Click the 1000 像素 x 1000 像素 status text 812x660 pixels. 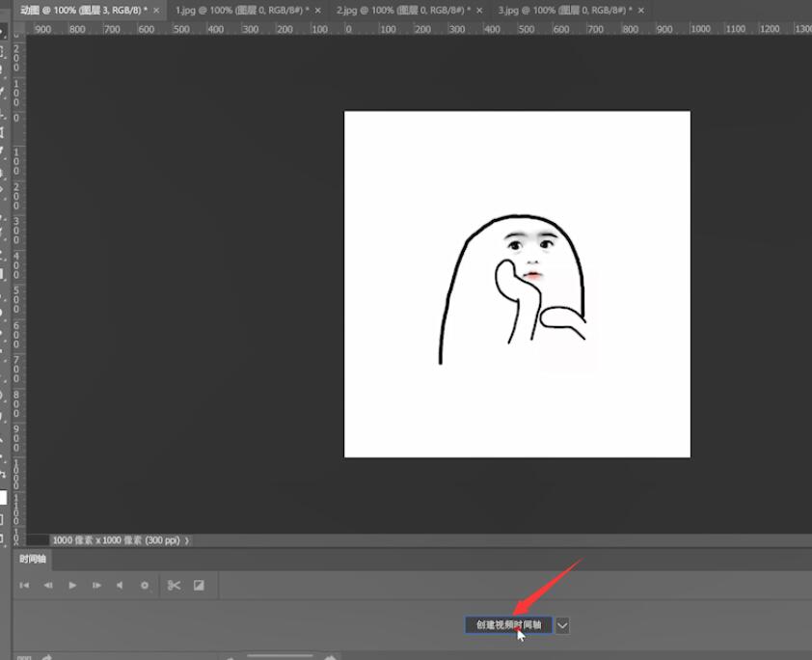click(116, 540)
